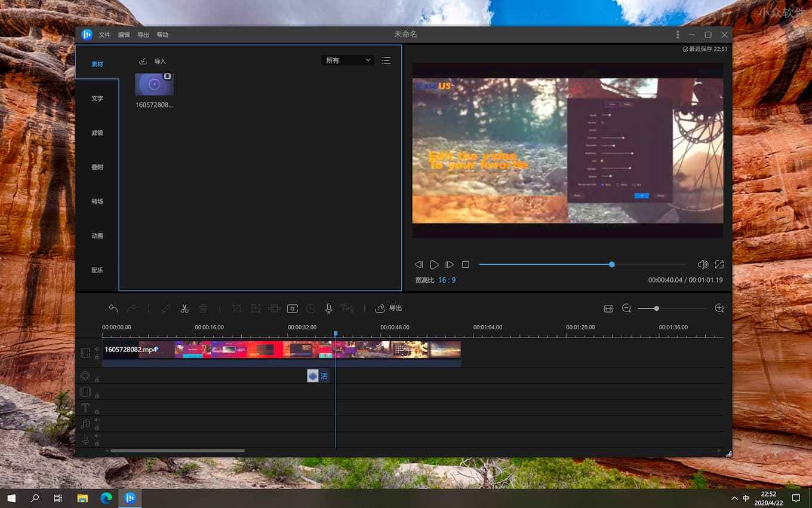
Task: Click the filter track icon
Action: point(85,392)
